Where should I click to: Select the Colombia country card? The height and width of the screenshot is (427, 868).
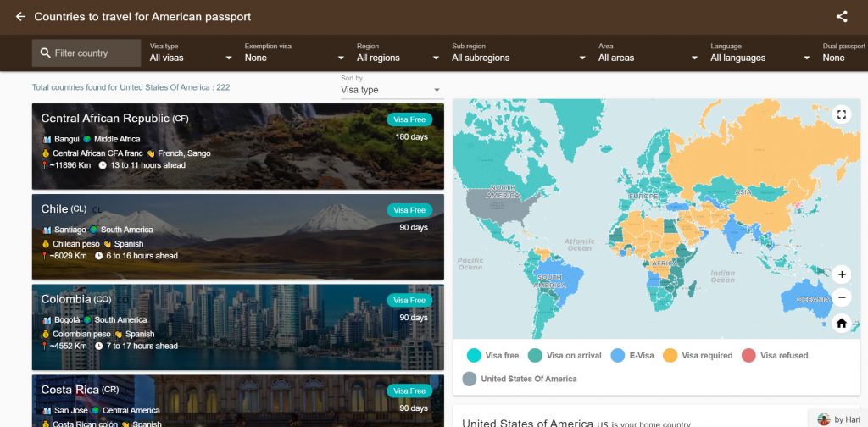(x=237, y=326)
